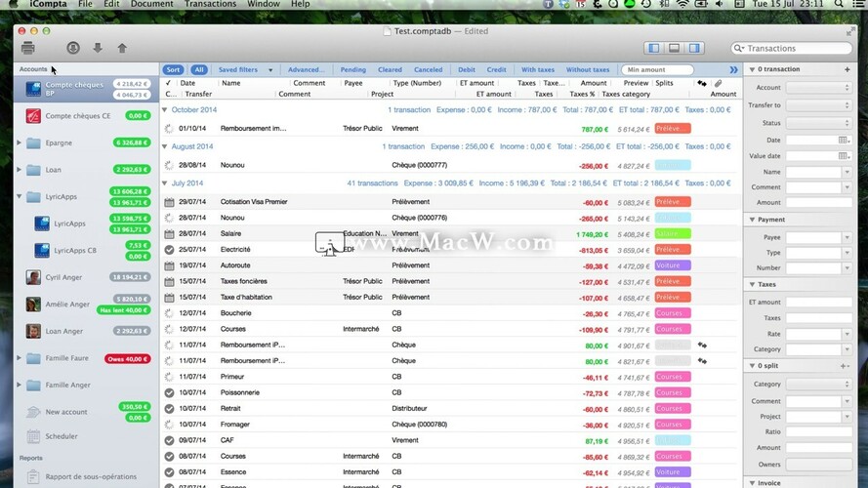Click the circled download arrow toolbar icon
Image resolution: width=868 pixels, height=488 pixels.
[x=73, y=48]
